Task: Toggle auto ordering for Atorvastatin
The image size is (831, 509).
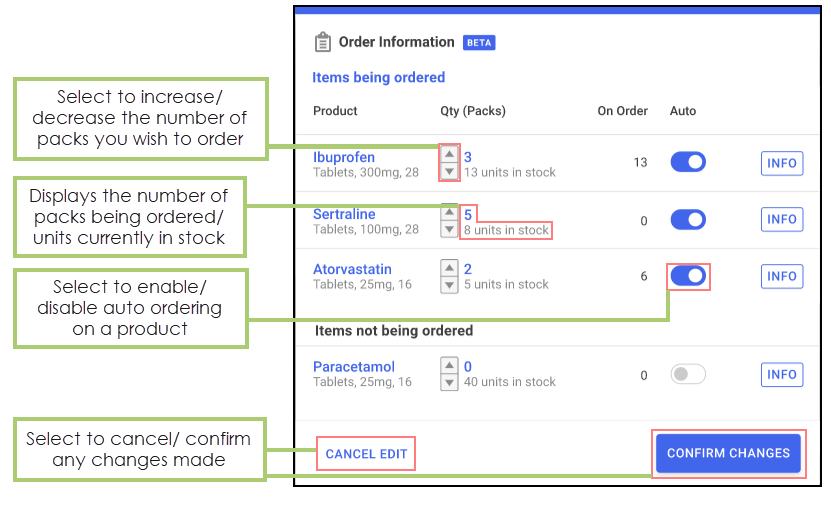Action: (x=688, y=276)
